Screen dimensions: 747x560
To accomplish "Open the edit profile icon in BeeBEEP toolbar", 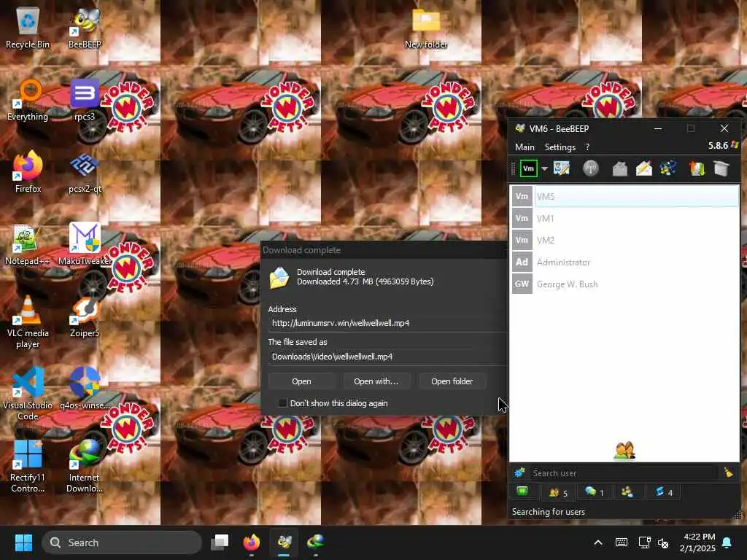I will click(x=562, y=168).
